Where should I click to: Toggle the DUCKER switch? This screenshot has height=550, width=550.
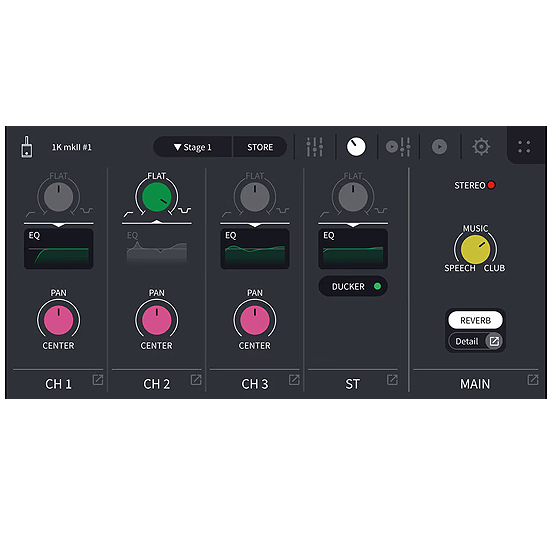353,286
